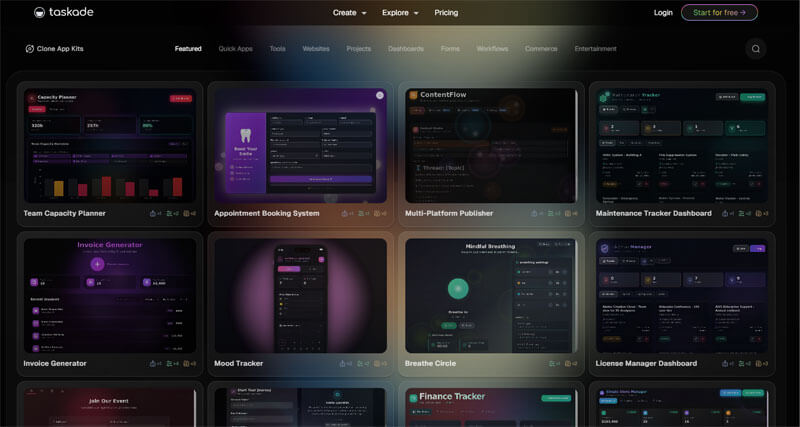Screen dimensions: 800x427
Task: Open the Pricing page
Action: (446, 13)
